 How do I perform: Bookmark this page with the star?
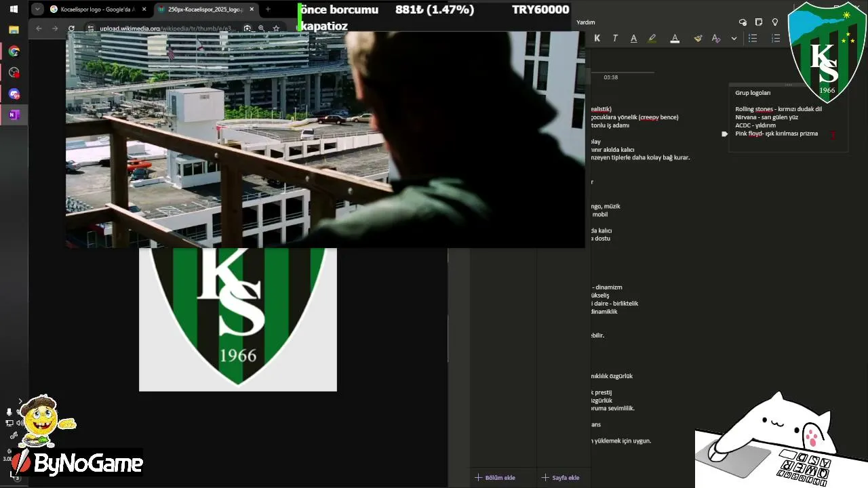click(x=276, y=28)
